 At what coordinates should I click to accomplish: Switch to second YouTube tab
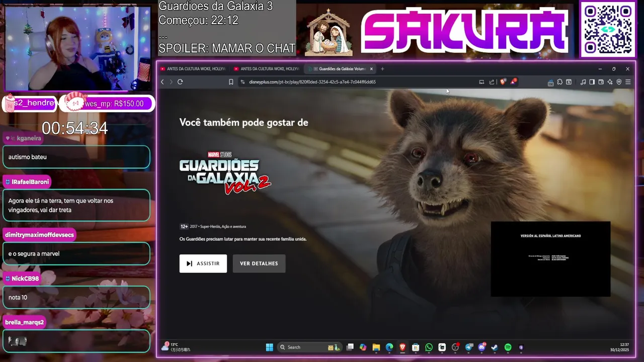click(x=267, y=69)
